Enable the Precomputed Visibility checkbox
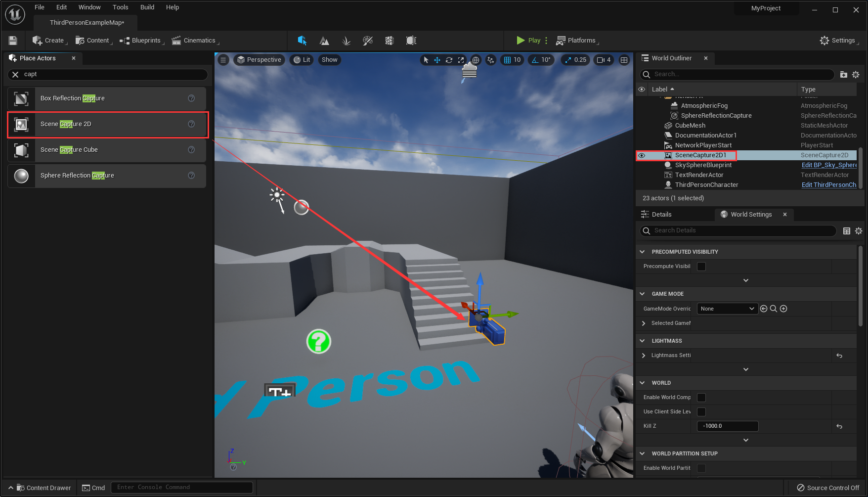The height and width of the screenshot is (497, 868). [x=701, y=266]
